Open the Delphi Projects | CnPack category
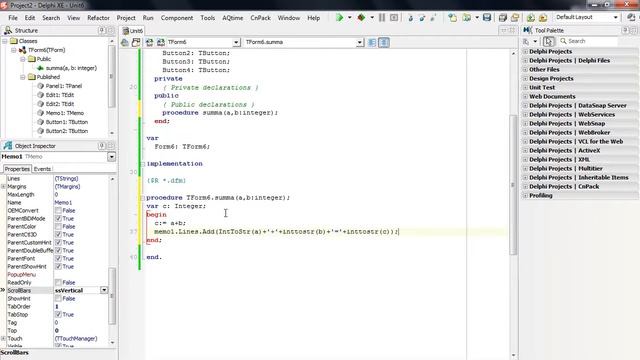Viewport: 640px width, 360px height. [564, 186]
